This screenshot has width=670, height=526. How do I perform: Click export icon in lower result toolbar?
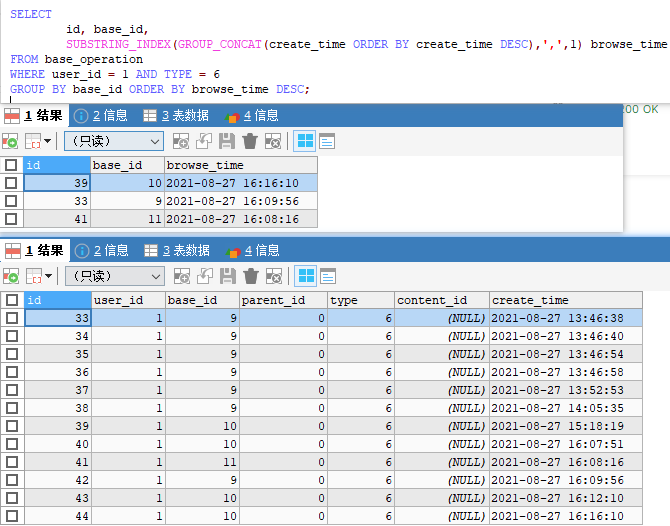pos(11,276)
